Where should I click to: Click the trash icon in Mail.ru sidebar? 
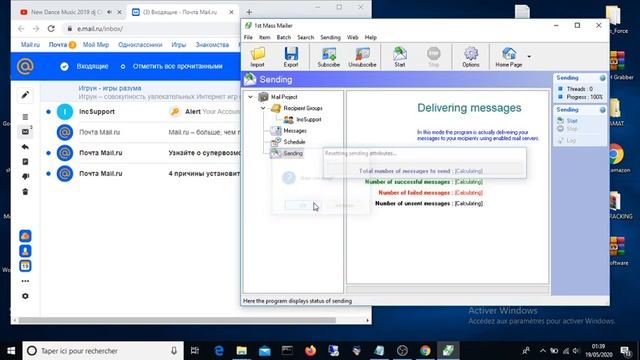pos(25,191)
